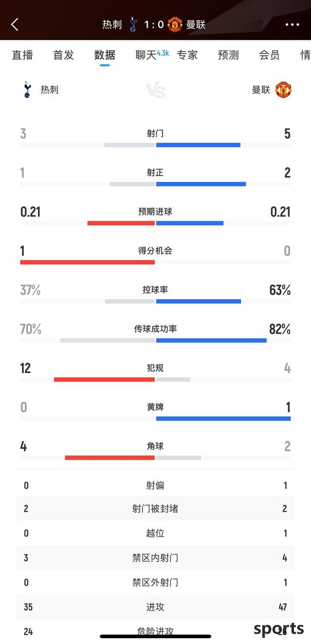The height and width of the screenshot is (644, 311).
Task: Open the 聊天 tab with 4.3k badge
Action: tap(152, 55)
